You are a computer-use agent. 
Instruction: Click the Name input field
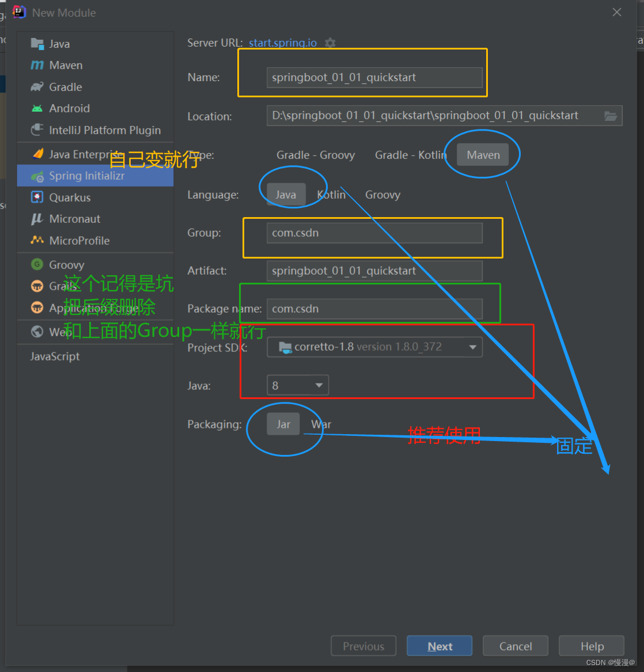coord(374,78)
